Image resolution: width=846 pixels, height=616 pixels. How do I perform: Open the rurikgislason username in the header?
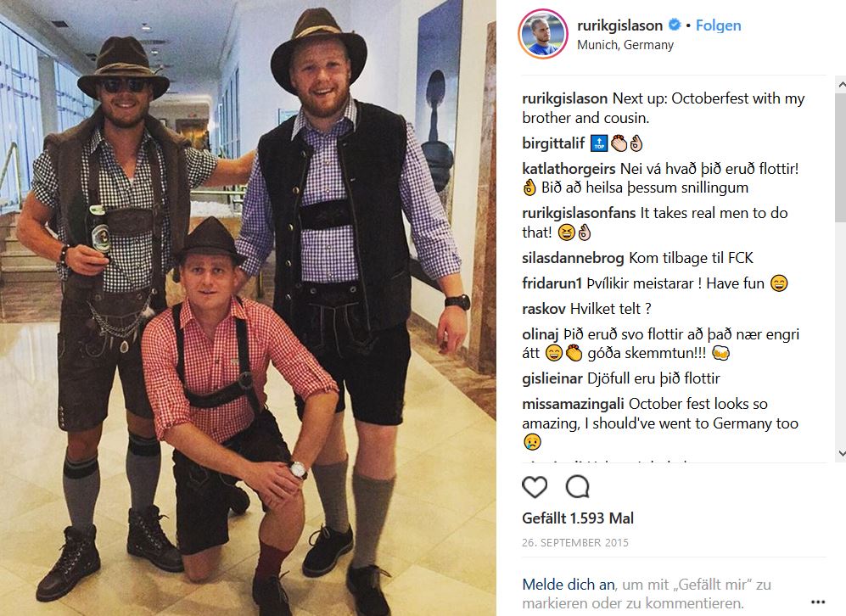tap(620, 25)
